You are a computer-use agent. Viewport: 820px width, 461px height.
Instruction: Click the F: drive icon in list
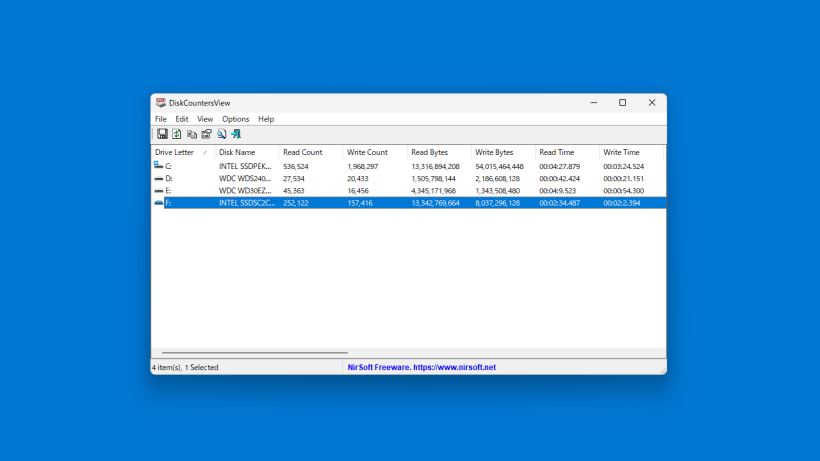(x=158, y=203)
